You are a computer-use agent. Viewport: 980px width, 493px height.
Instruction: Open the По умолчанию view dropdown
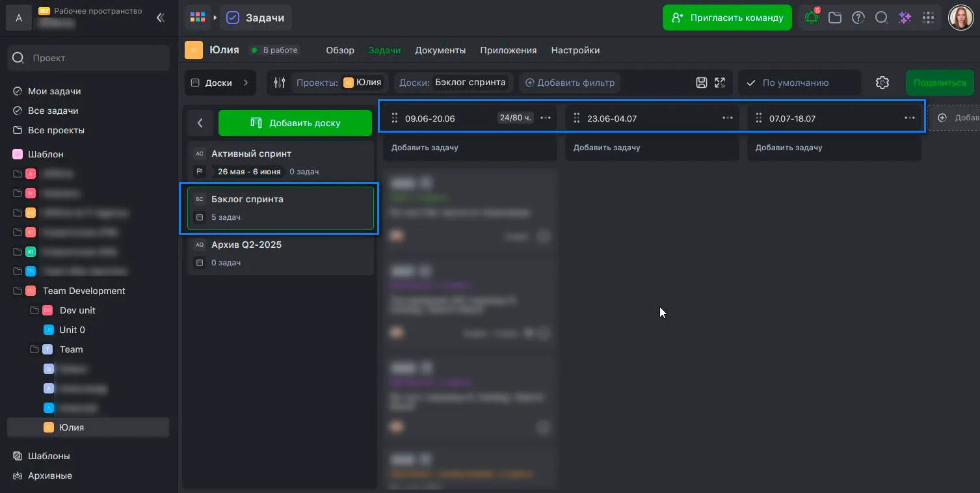pos(799,83)
